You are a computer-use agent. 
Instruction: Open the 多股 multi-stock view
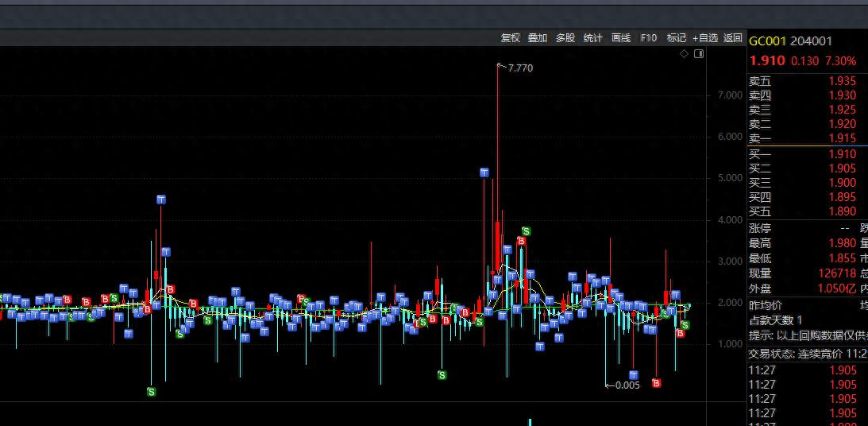(x=565, y=37)
